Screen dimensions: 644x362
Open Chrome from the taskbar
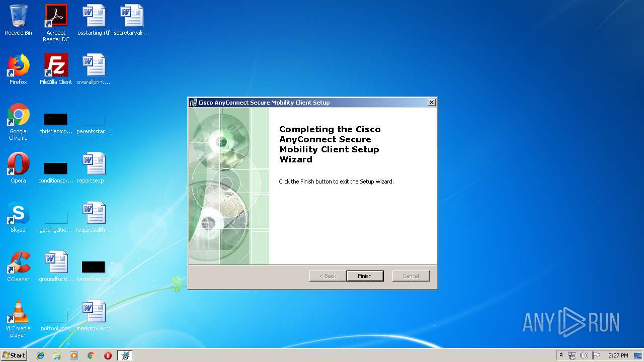pos(91,355)
